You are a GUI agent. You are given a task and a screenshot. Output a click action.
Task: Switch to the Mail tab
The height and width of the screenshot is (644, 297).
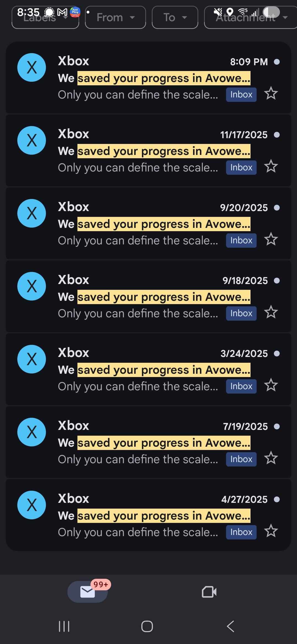point(87,592)
